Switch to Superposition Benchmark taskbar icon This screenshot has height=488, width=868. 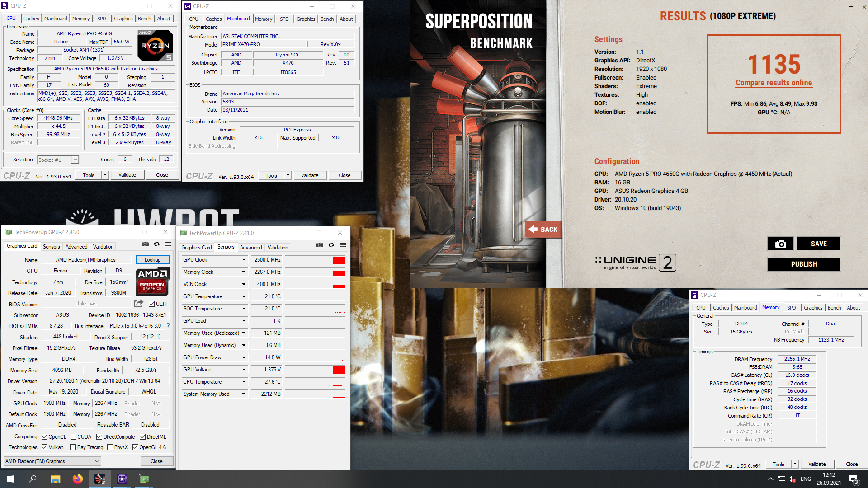coord(100,479)
